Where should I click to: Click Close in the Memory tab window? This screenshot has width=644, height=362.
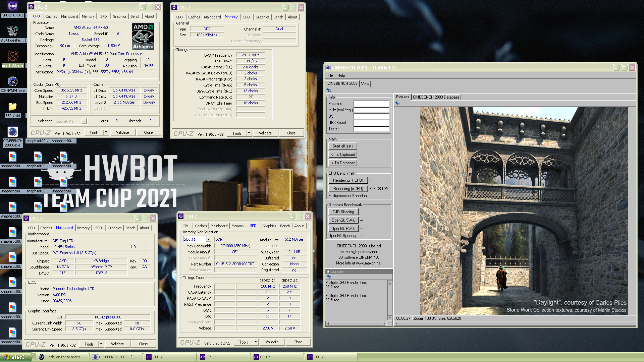tap(291, 133)
